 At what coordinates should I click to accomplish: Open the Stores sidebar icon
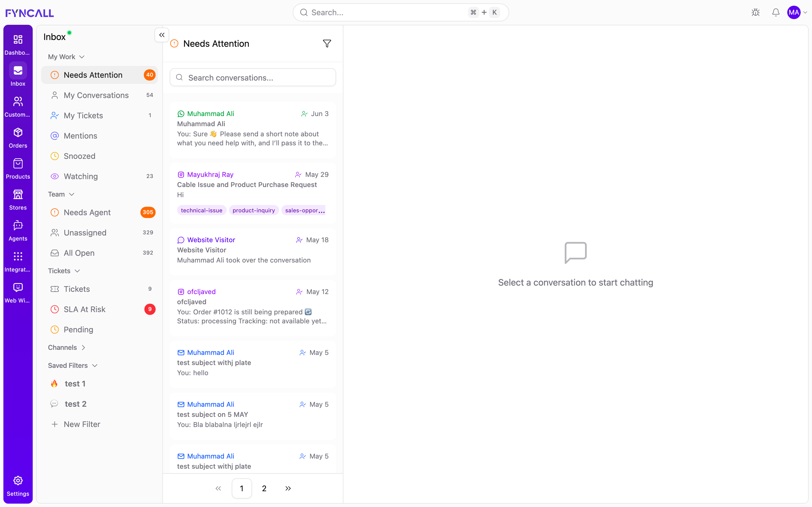pyautogui.click(x=18, y=194)
